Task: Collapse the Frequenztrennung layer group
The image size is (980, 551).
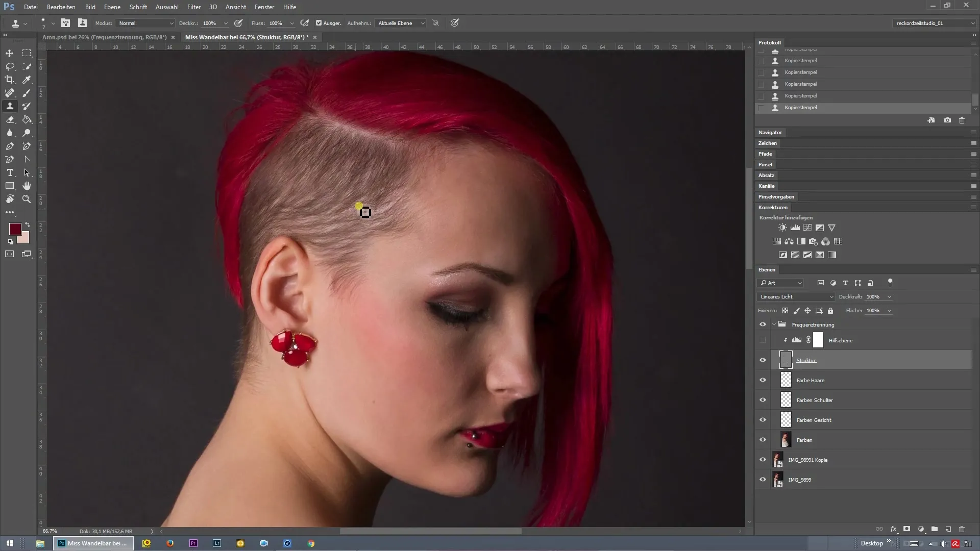Action: (774, 324)
